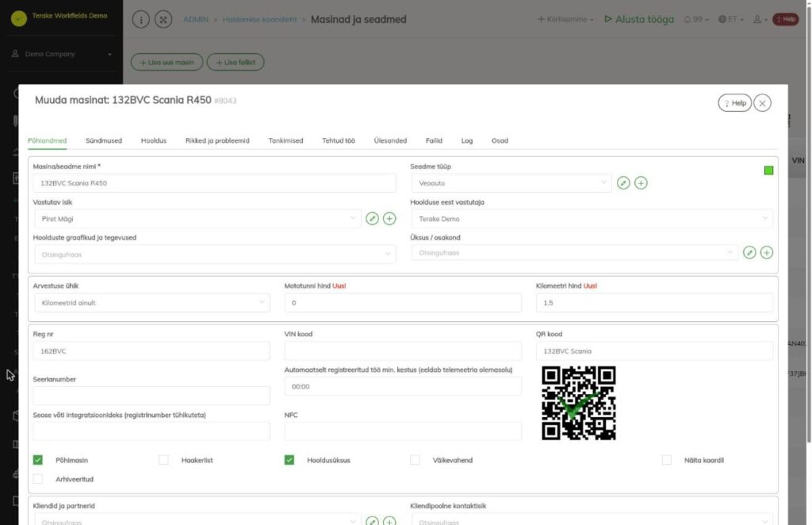Image resolution: width=812 pixels, height=525 pixels.
Task: Edit the Vastutav isik person entry
Action: click(x=372, y=219)
